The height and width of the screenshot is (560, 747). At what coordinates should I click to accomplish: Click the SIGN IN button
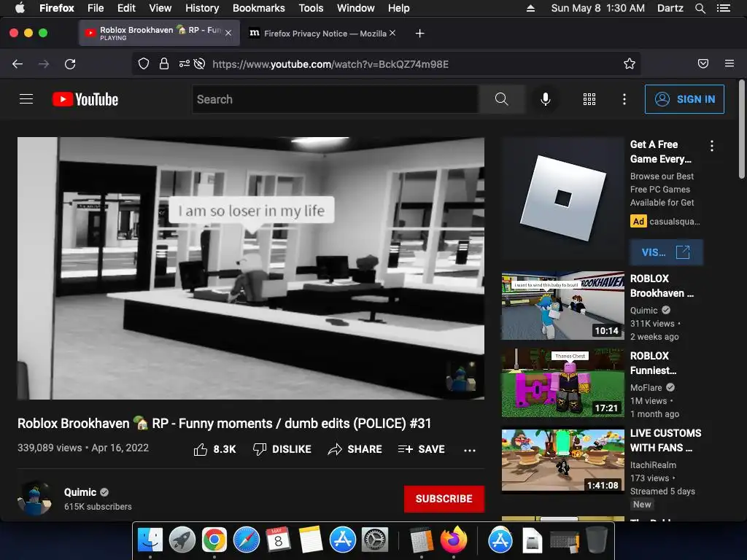(684, 99)
